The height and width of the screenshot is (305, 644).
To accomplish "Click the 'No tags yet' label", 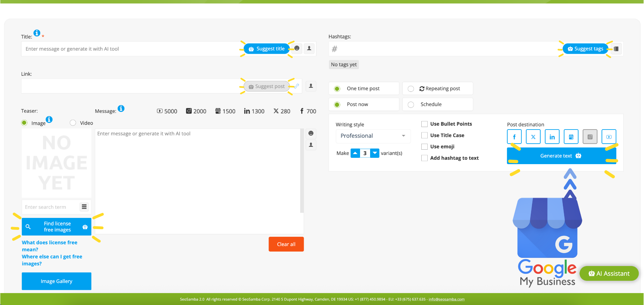I will click(344, 64).
